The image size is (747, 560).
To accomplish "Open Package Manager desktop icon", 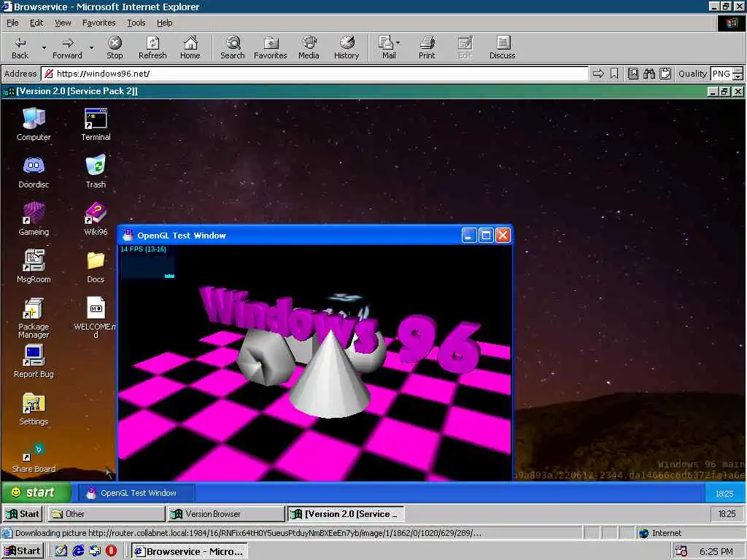I will 34,318.
